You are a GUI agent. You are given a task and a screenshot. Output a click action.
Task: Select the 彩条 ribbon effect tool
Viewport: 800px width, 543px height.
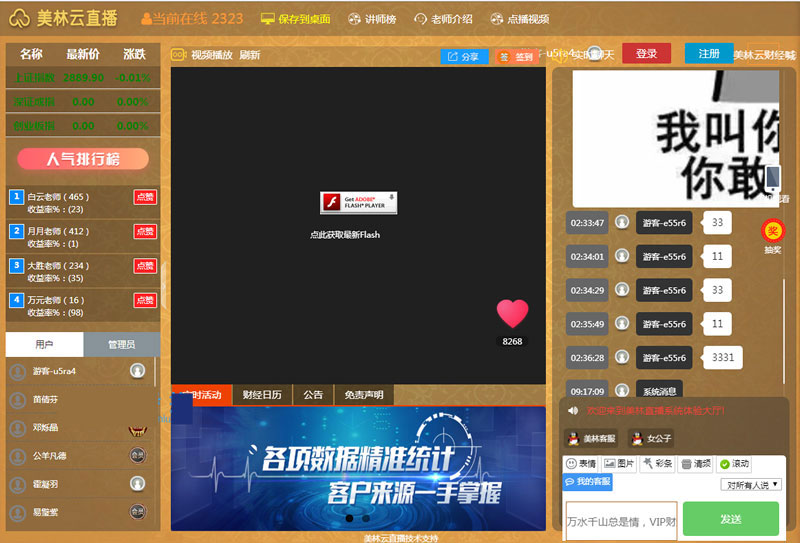coord(658,464)
